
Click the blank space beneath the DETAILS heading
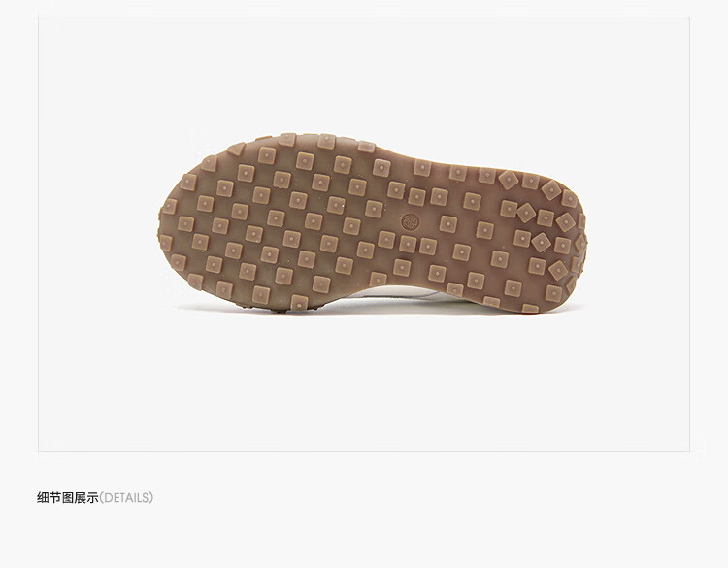[364, 536]
